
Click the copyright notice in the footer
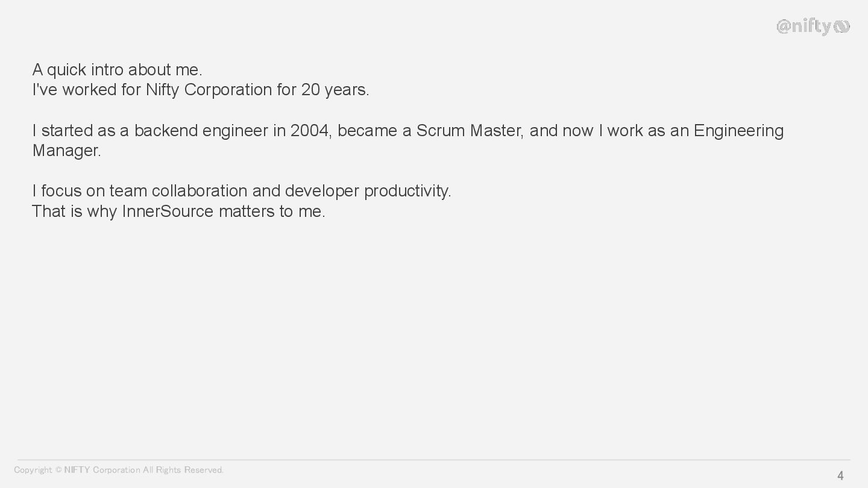(119, 470)
